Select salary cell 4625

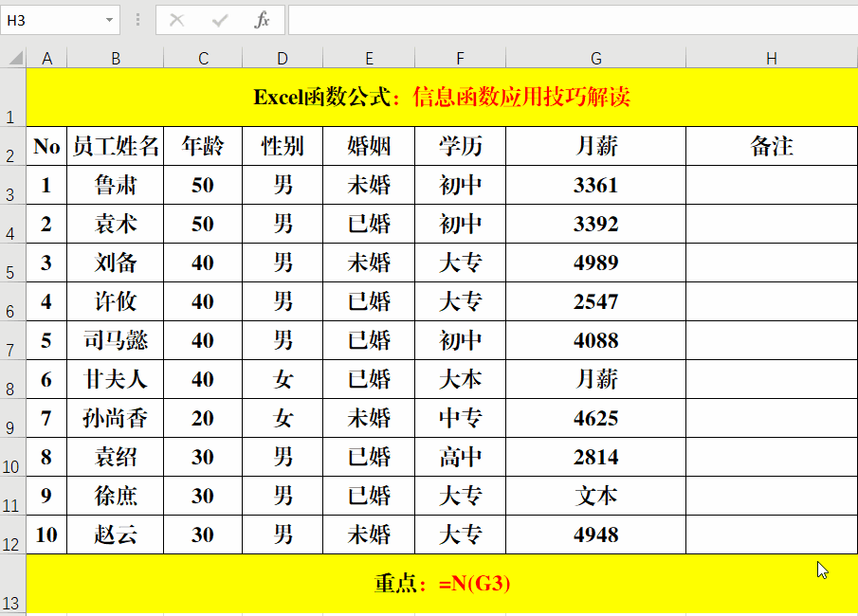pos(596,418)
